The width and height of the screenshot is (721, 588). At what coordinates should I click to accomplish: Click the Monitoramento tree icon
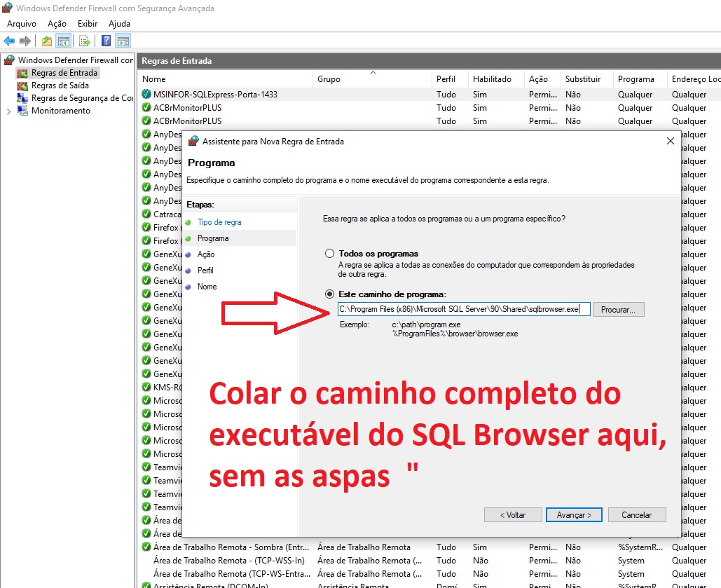[x=22, y=111]
